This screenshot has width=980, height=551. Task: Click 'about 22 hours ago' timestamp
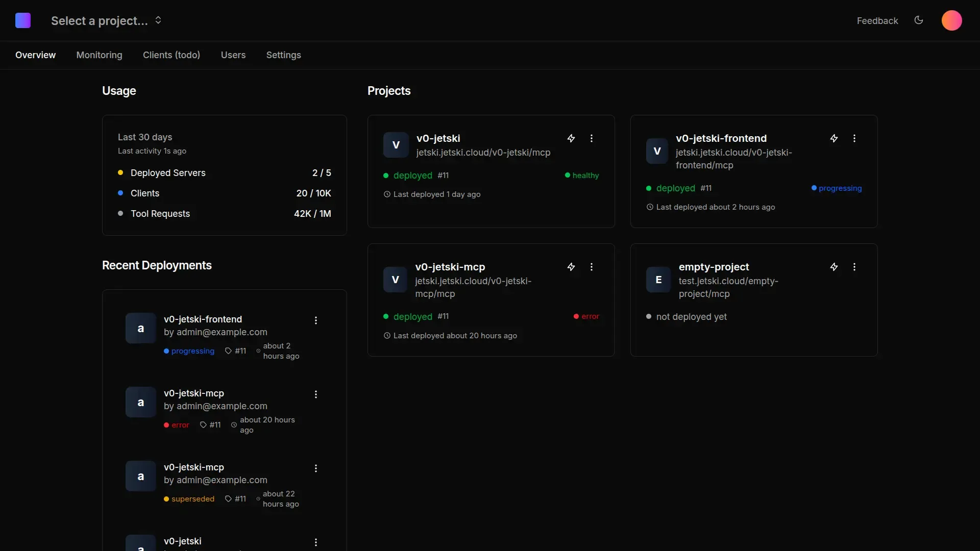(x=281, y=499)
